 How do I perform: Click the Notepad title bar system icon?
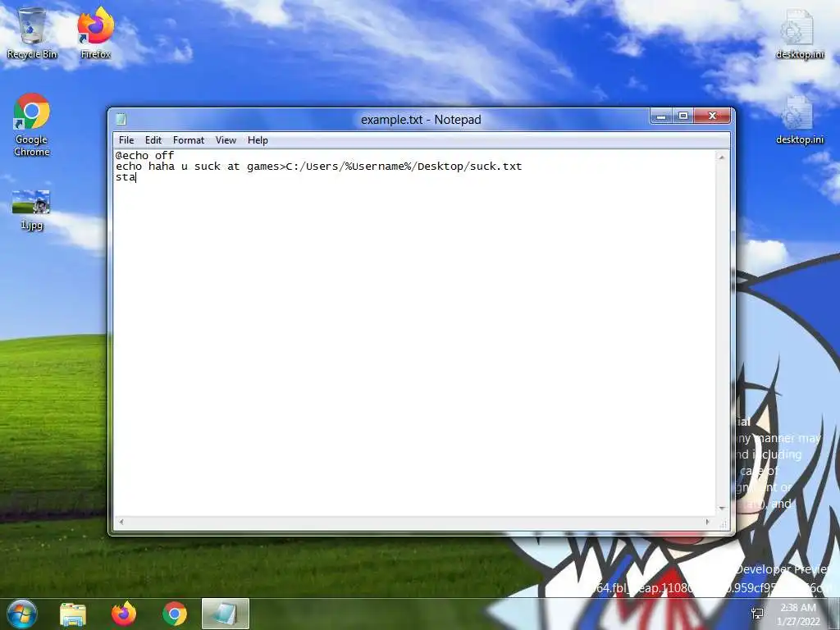[121, 119]
